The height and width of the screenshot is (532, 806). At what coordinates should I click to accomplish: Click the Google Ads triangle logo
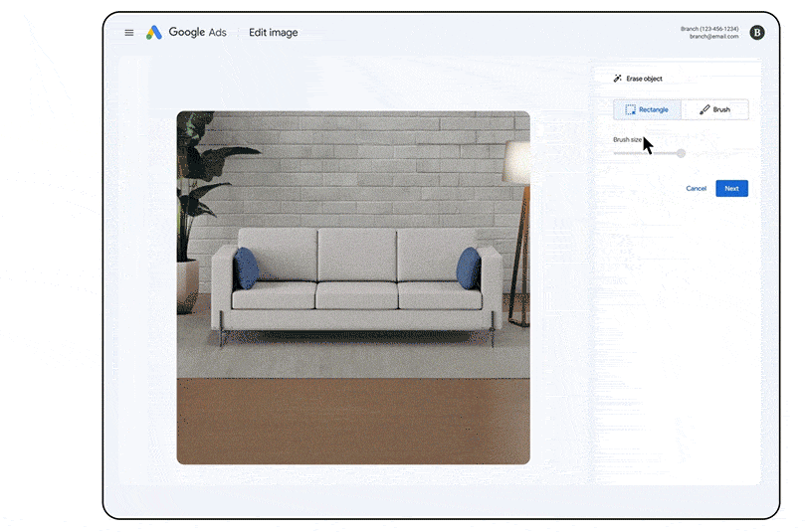coord(154,33)
